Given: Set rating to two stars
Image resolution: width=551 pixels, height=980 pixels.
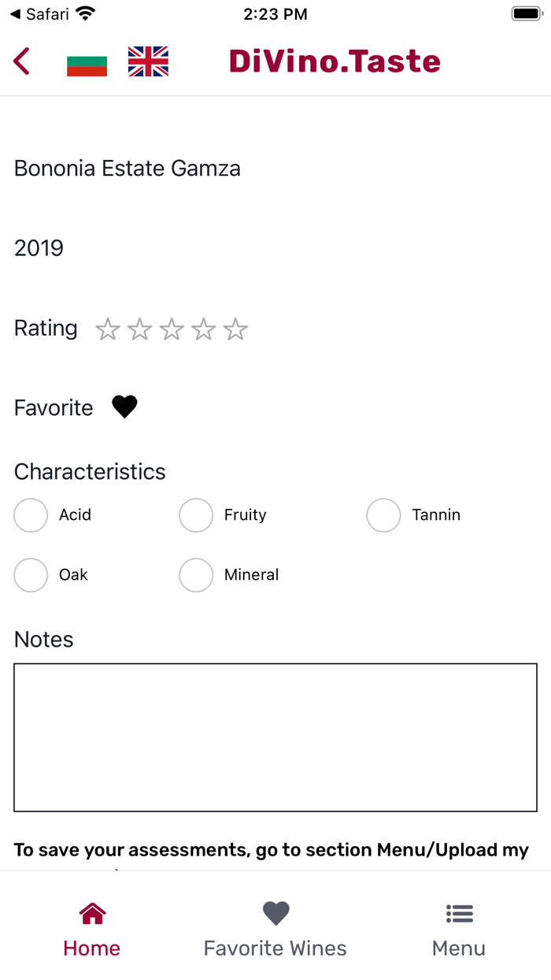Looking at the screenshot, I should pos(140,329).
